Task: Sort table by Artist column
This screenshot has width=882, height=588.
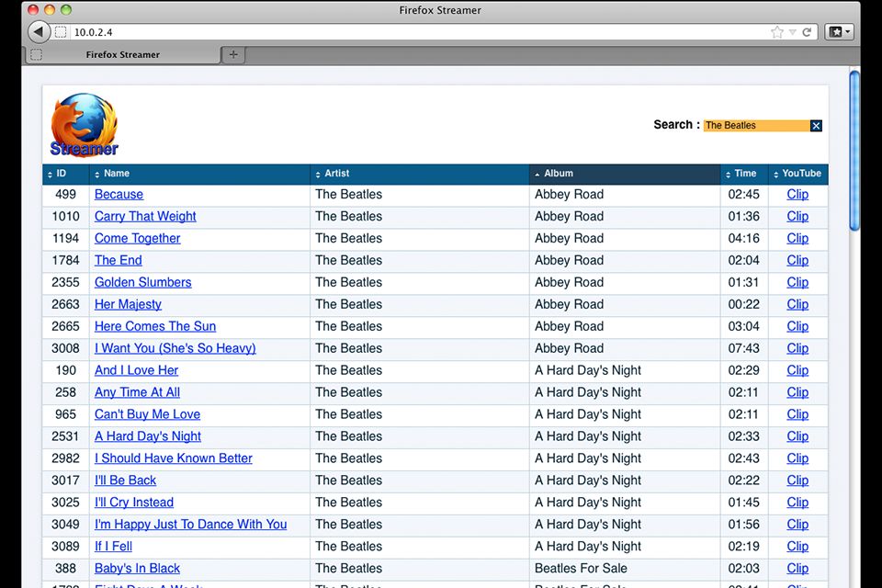Action: pos(420,174)
